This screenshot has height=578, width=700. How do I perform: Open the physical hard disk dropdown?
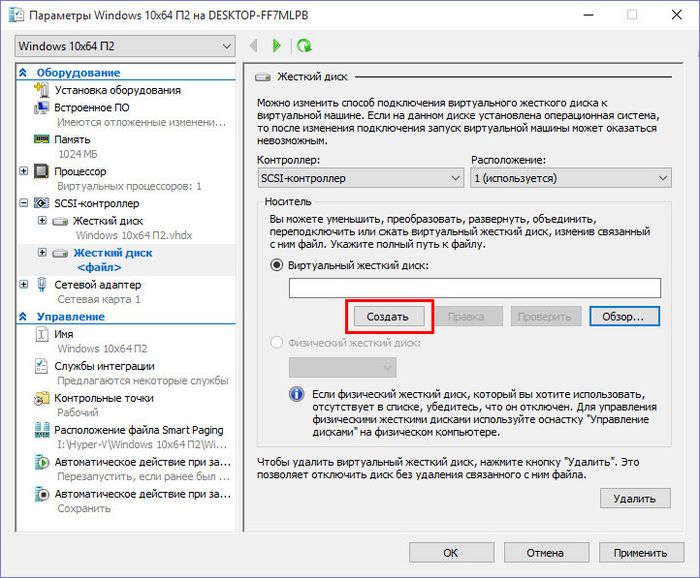pos(342,367)
